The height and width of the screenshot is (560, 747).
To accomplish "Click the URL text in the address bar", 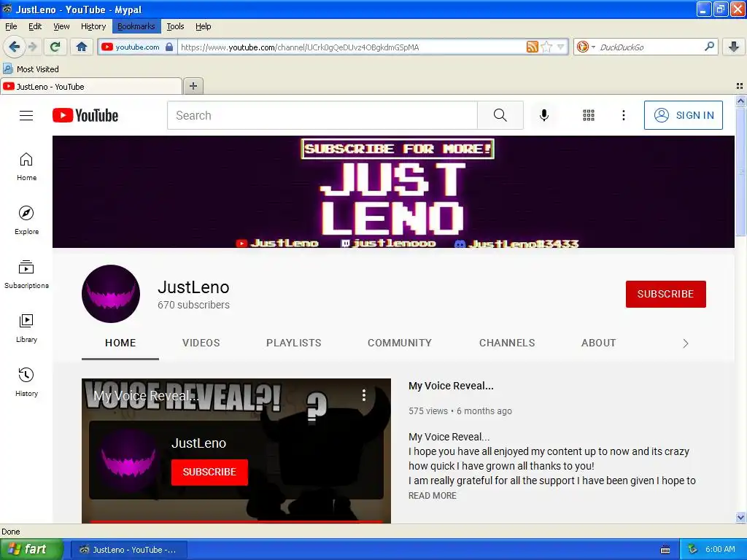I will click(x=300, y=47).
